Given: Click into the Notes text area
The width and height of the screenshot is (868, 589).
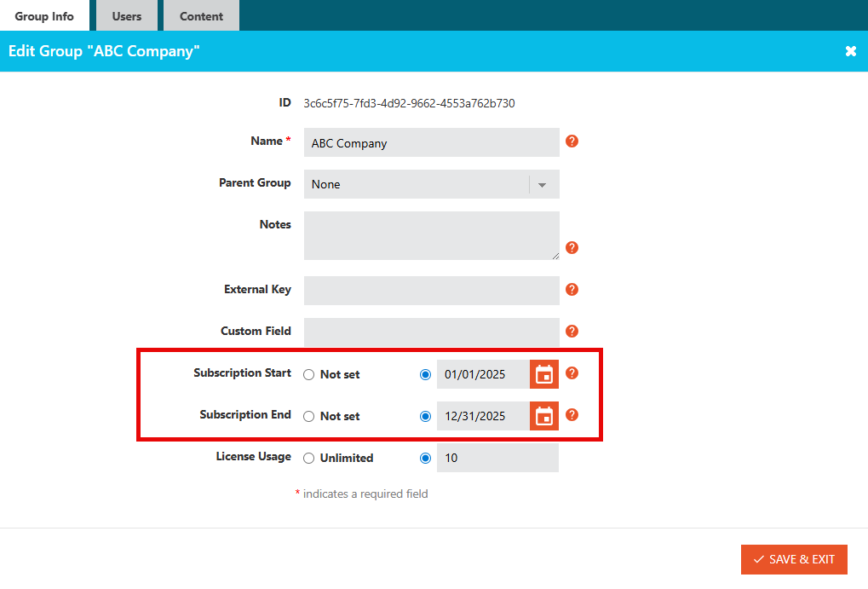Looking at the screenshot, I should (431, 235).
